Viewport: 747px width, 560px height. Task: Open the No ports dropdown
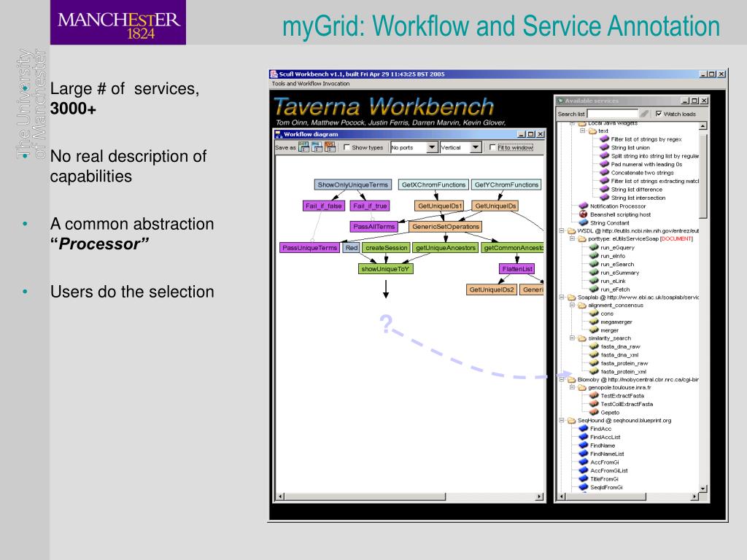click(x=432, y=147)
